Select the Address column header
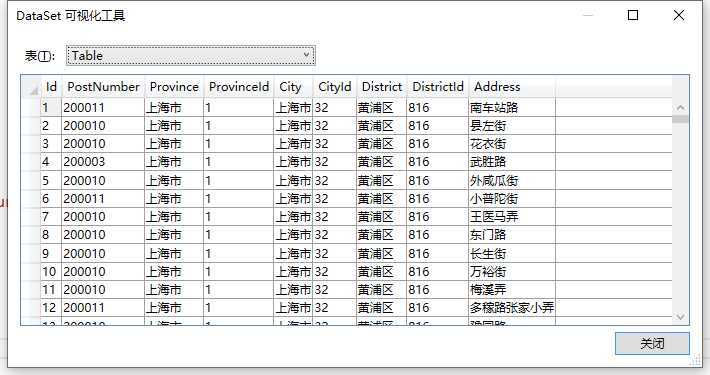 tap(512, 87)
